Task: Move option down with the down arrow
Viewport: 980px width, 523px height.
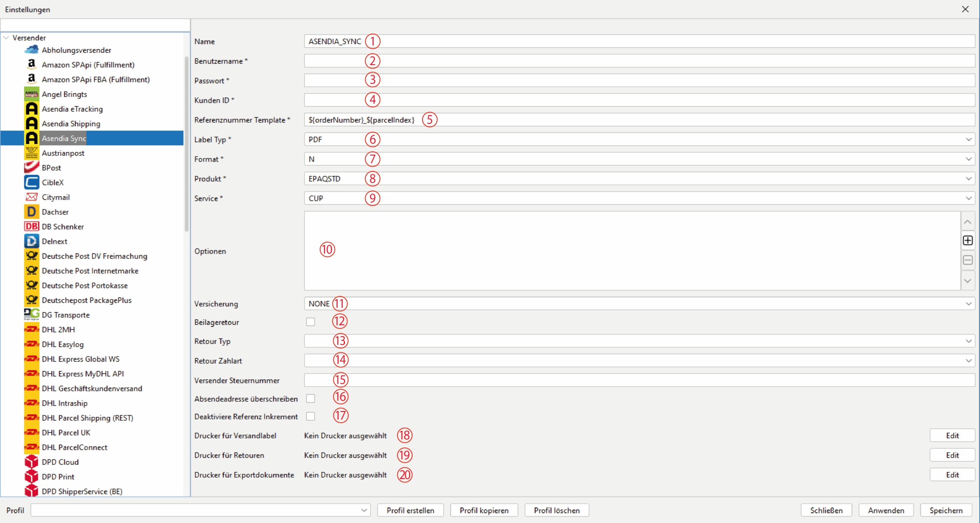Action: 968,280
